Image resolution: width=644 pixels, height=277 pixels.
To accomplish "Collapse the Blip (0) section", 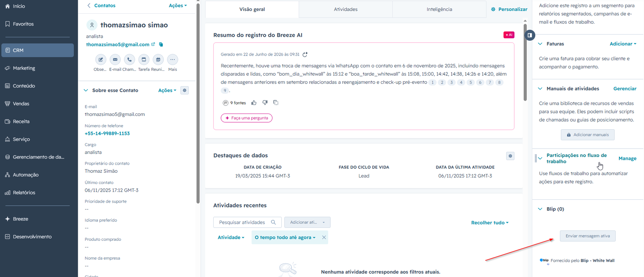I will [x=540, y=209].
